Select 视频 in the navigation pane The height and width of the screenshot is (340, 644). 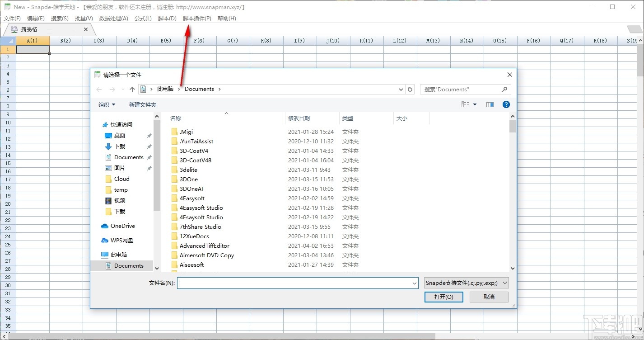point(115,200)
